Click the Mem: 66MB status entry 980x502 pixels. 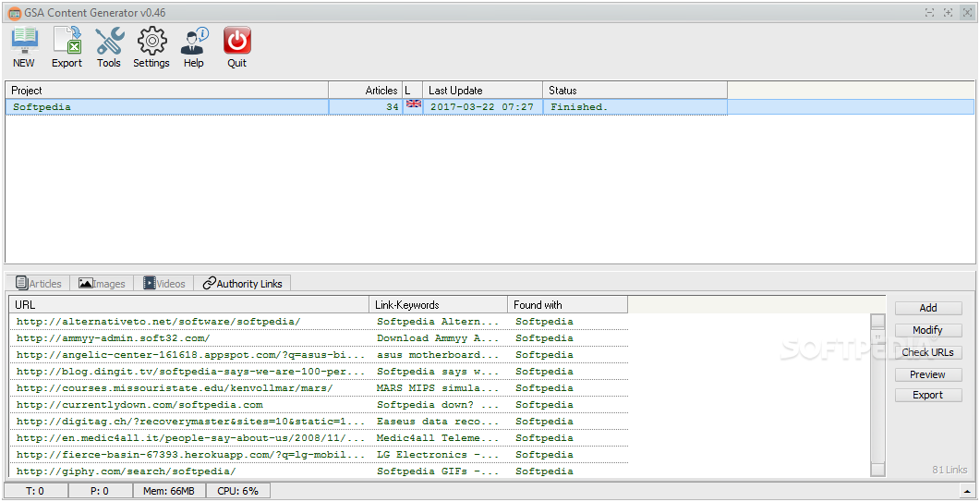(169, 491)
